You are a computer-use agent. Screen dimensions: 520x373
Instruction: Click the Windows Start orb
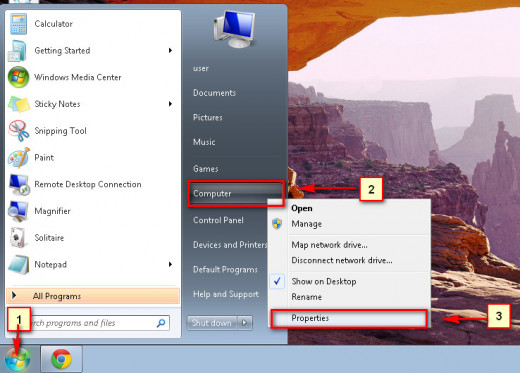tap(18, 359)
